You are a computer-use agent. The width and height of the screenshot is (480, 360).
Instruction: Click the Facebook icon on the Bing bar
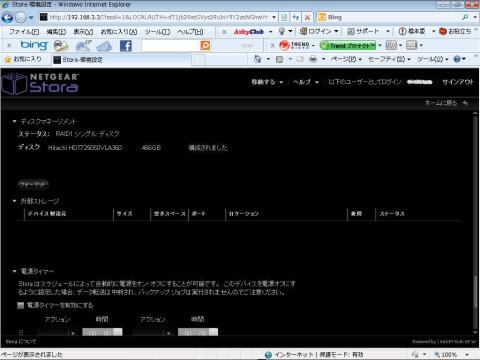[x=126, y=46]
